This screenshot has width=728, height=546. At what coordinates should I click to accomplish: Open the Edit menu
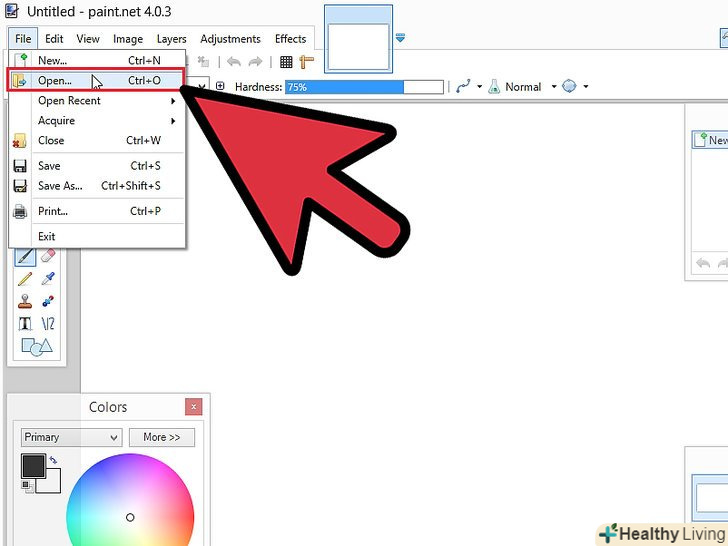pos(54,39)
